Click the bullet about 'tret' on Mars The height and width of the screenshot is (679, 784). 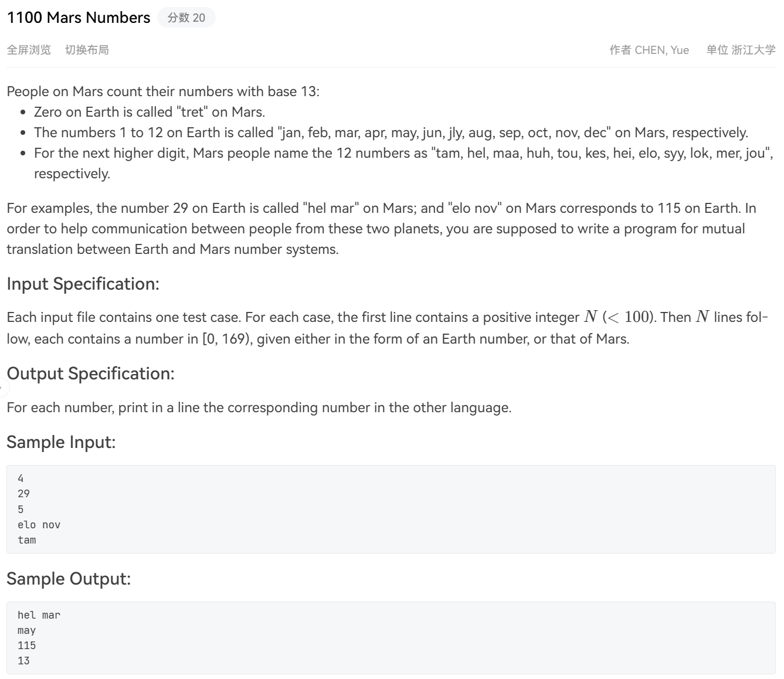click(150, 112)
